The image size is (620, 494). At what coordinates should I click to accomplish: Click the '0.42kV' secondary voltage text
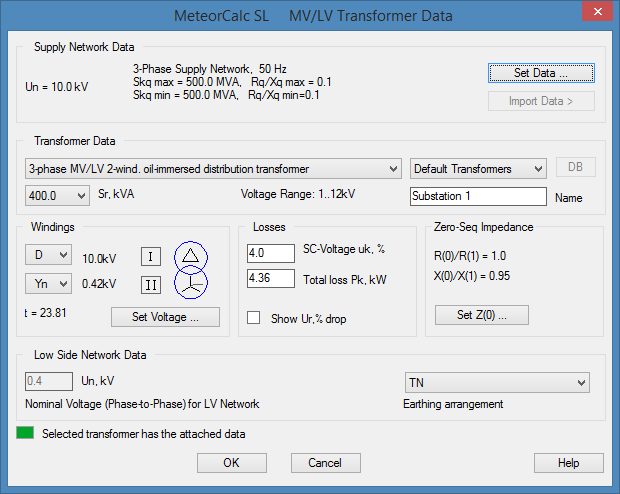point(99,284)
